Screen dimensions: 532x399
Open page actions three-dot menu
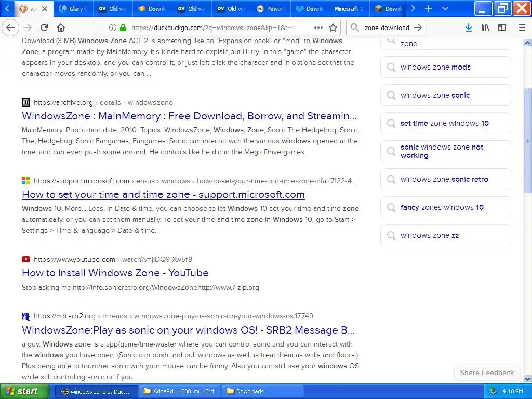pyautogui.click(x=318, y=28)
